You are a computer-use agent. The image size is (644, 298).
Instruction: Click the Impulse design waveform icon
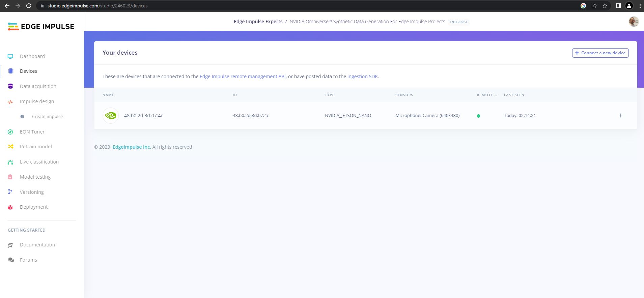tap(10, 102)
